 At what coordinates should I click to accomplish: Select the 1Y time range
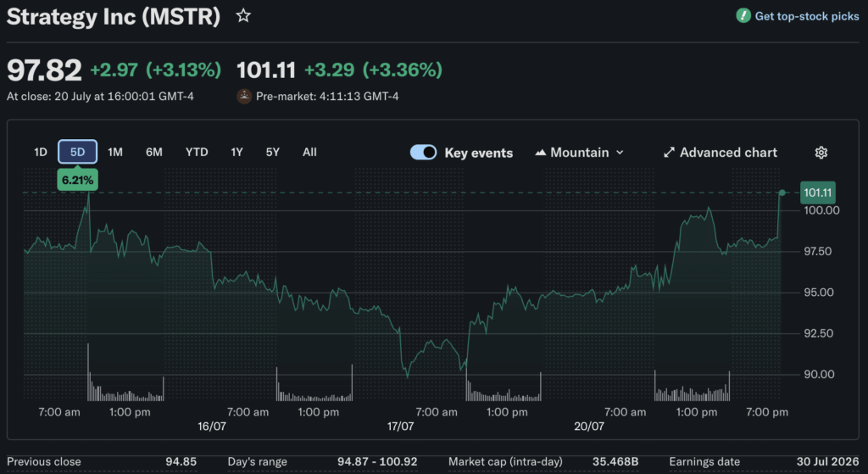pyautogui.click(x=237, y=152)
